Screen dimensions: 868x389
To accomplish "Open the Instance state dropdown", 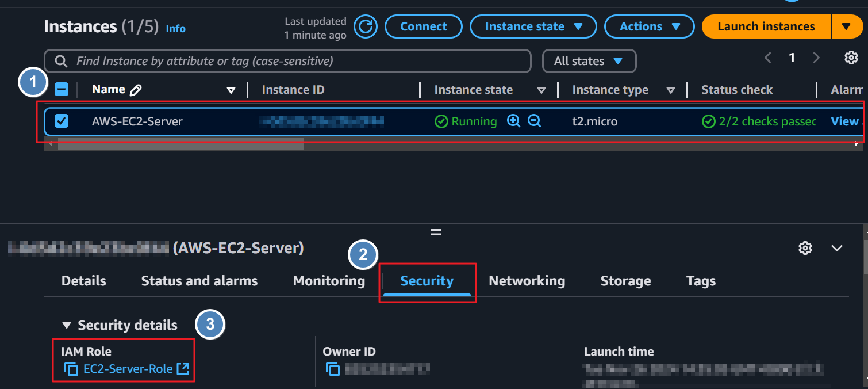I will pos(533,26).
